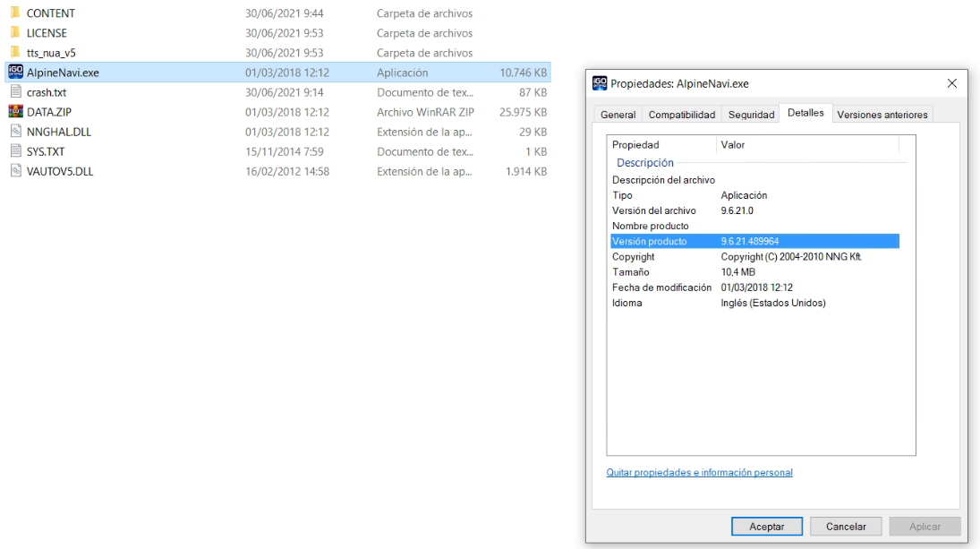Click the CONTENT folder icon
The height and width of the screenshot is (549, 980).
(15, 13)
